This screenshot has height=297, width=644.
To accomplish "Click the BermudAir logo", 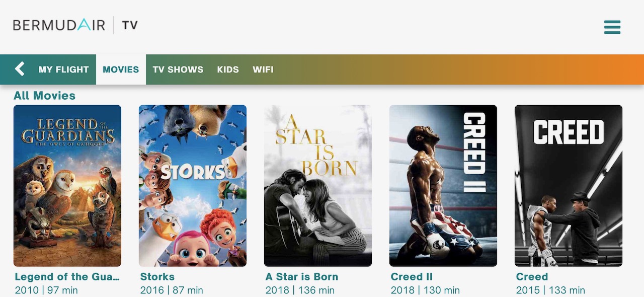I will point(59,25).
